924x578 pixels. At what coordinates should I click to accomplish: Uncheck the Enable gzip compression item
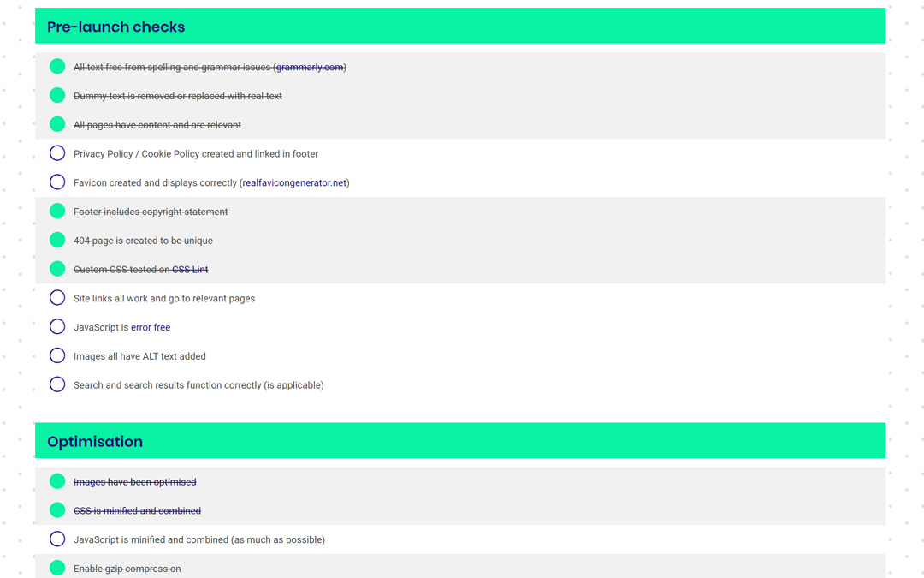click(57, 568)
